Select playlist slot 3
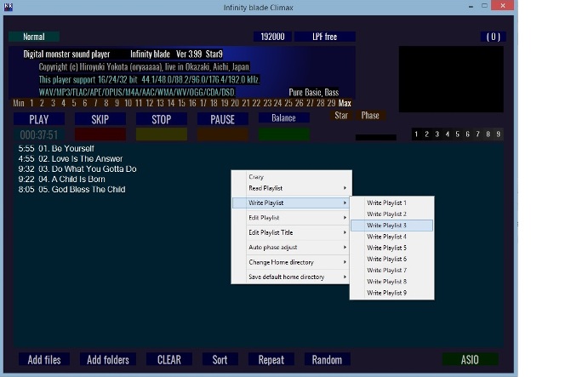Screen dimensions: 588x377 437,134
